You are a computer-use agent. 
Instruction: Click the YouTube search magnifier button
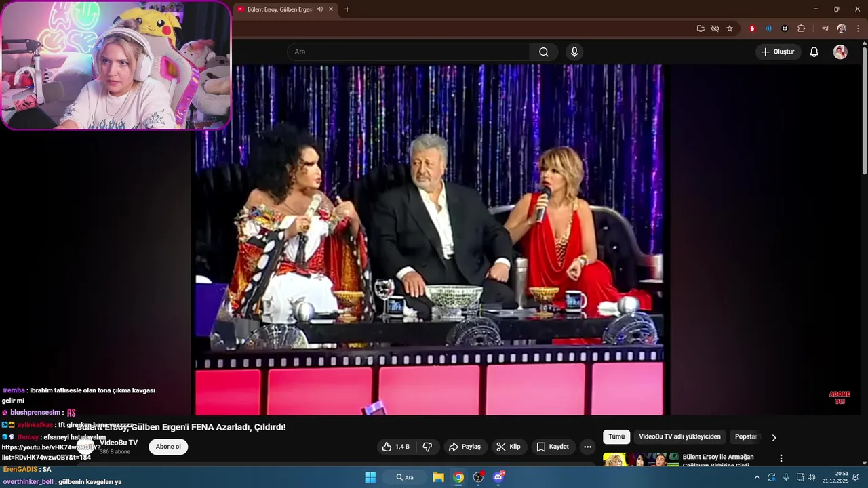click(x=544, y=52)
